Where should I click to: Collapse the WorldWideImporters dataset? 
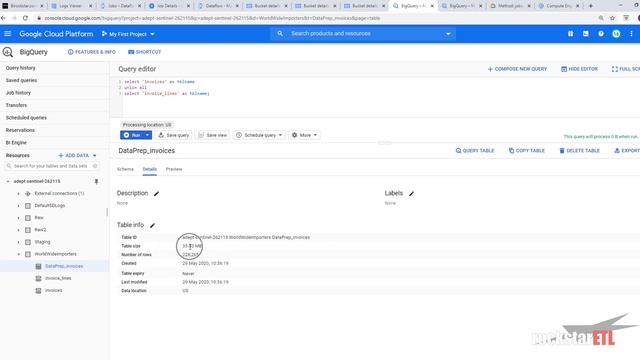(x=18, y=254)
